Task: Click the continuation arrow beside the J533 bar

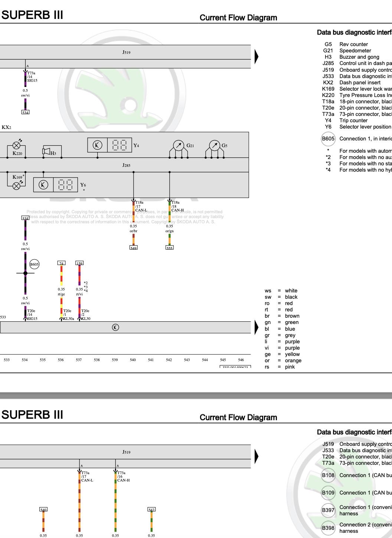Action: [256, 327]
